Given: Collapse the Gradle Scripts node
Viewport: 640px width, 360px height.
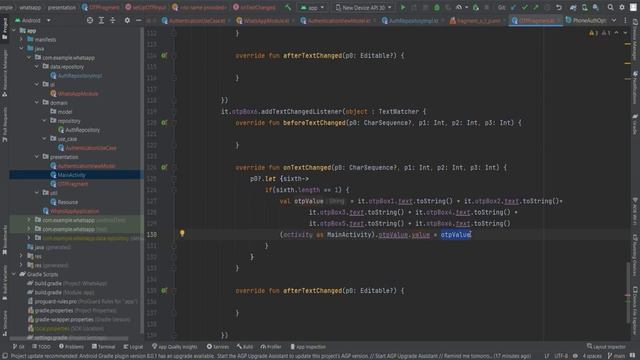Looking at the screenshot, I should coord(14,274).
